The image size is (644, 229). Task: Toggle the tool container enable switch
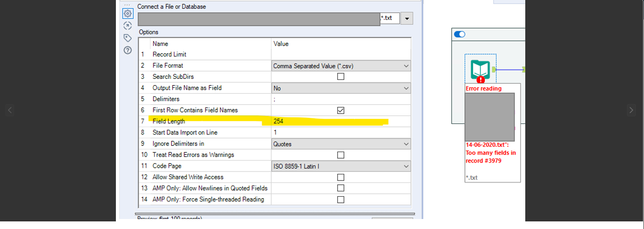tap(460, 34)
